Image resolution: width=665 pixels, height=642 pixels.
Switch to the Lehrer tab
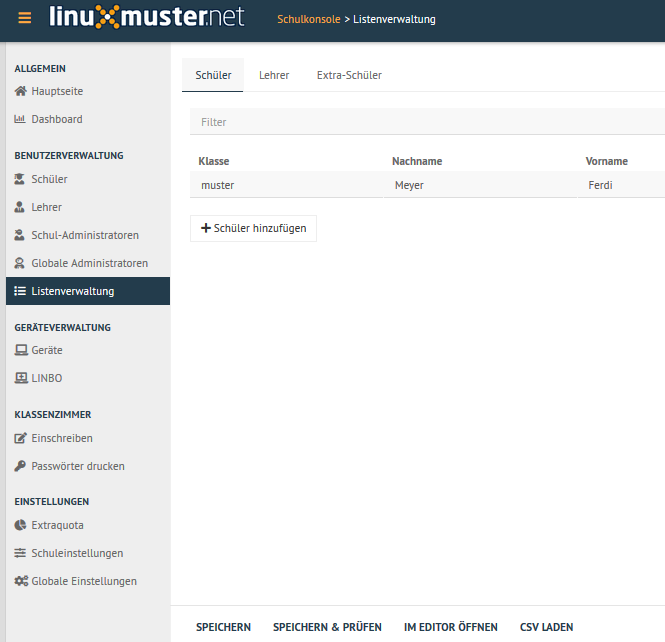click(x=274, y=75)
